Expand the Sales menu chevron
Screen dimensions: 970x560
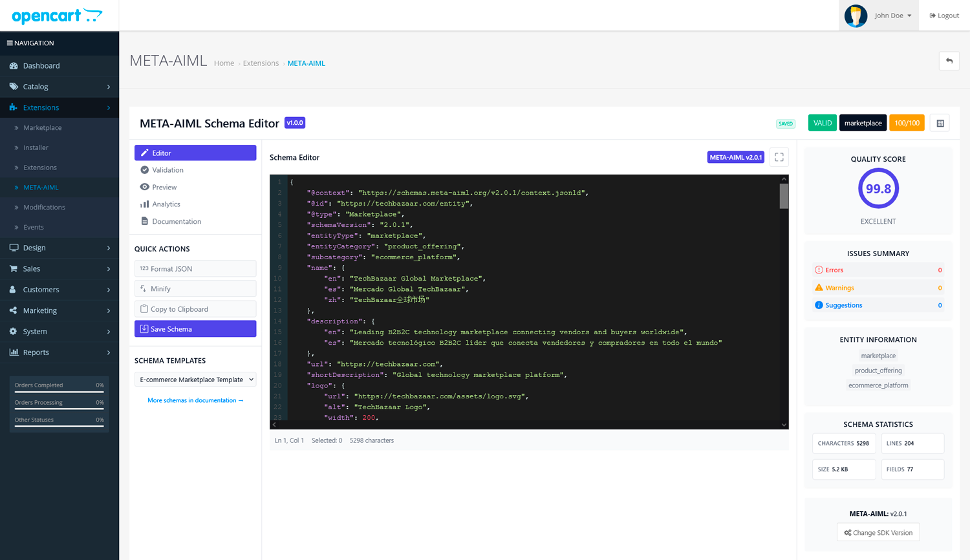click(109, 269)
